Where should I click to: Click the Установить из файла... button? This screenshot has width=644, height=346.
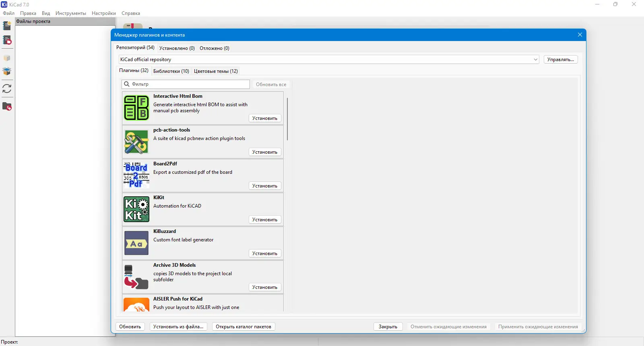[x=178, y=327]
